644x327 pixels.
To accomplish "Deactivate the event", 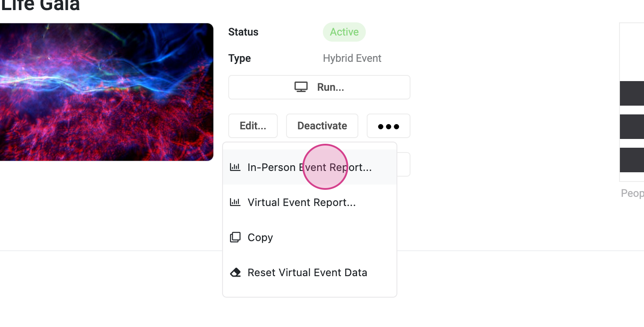I will coord(322,126).
